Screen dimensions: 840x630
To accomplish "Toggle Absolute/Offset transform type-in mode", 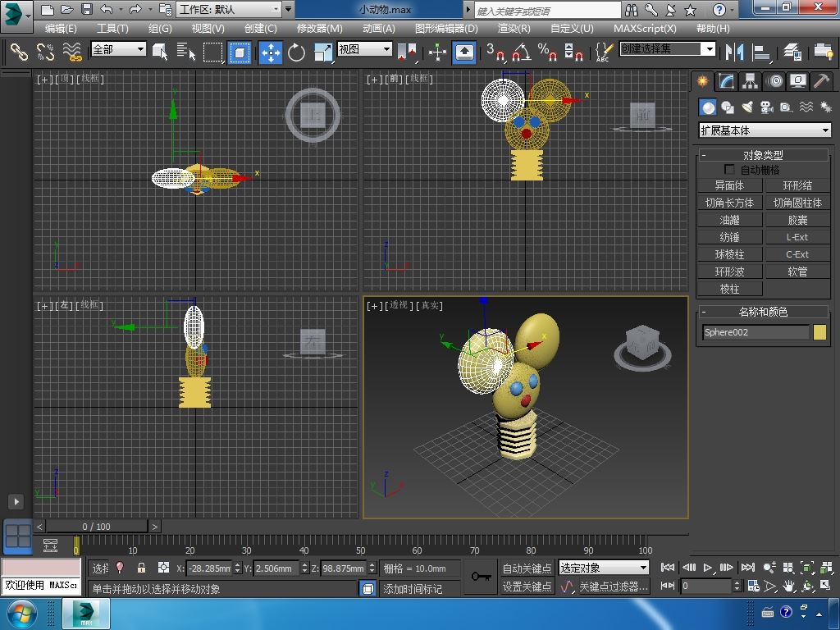I will [x=163, y=568].
